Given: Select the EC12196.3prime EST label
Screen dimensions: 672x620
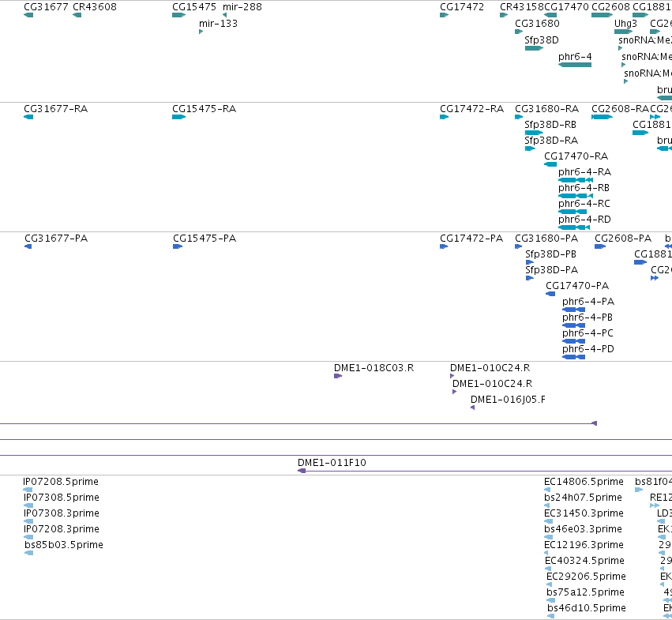Looking at the screenshot, I should 584,546.
